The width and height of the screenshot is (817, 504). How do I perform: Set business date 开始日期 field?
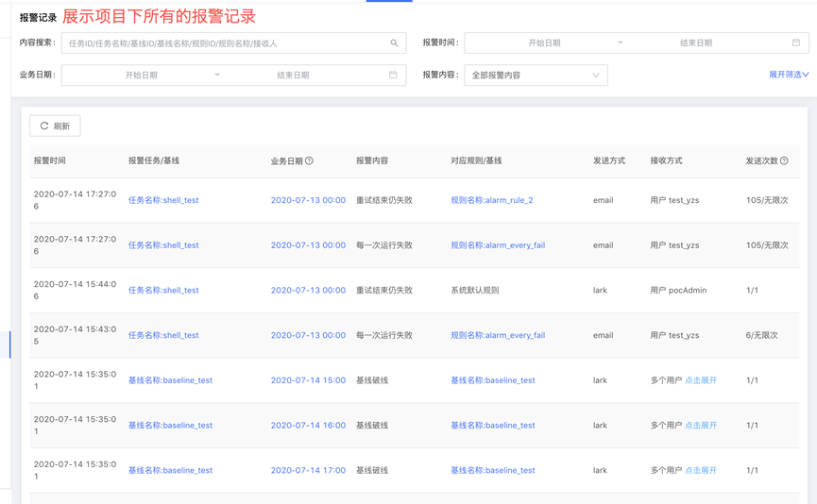coord(141,75)
